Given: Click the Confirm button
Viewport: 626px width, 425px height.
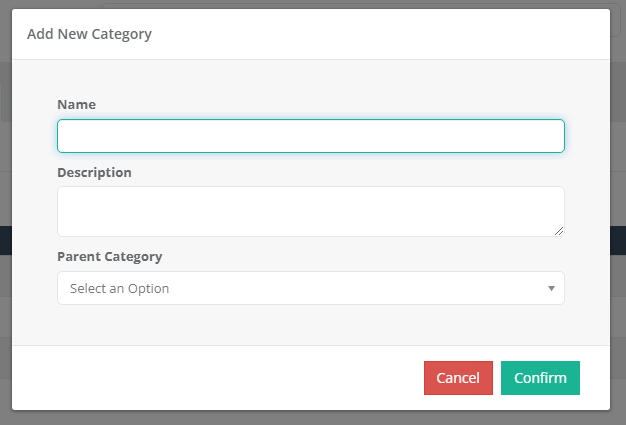Looking at the screenshot, I should click(540, 378).
